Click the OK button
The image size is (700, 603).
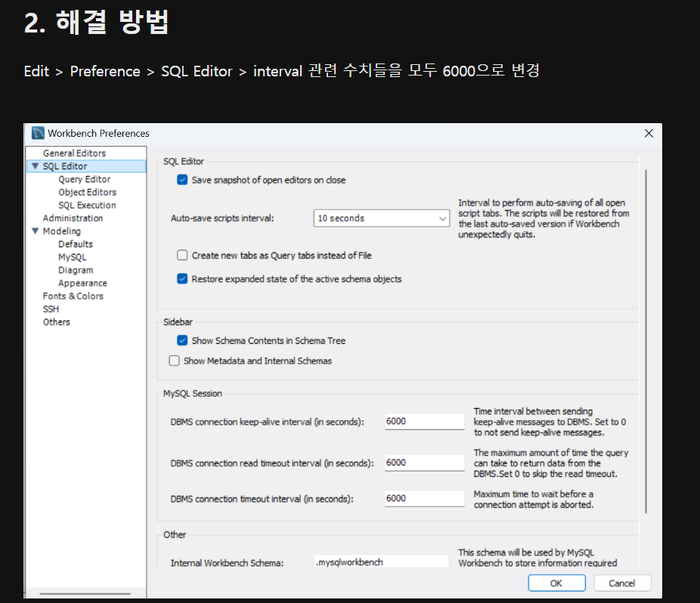click(x=556, y=583)
